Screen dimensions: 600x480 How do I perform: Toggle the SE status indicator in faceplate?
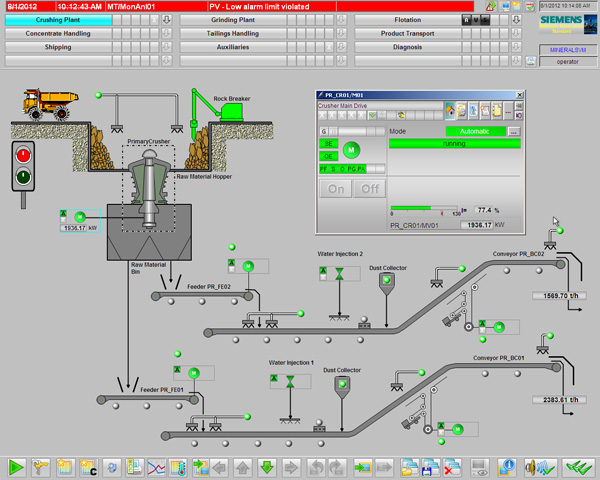[x=328, y=144]
